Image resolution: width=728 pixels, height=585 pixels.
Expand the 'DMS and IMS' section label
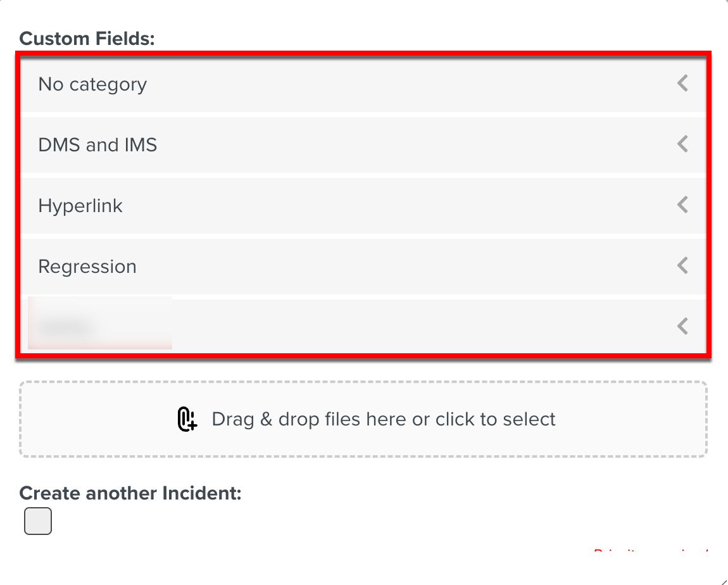(97, 145)
